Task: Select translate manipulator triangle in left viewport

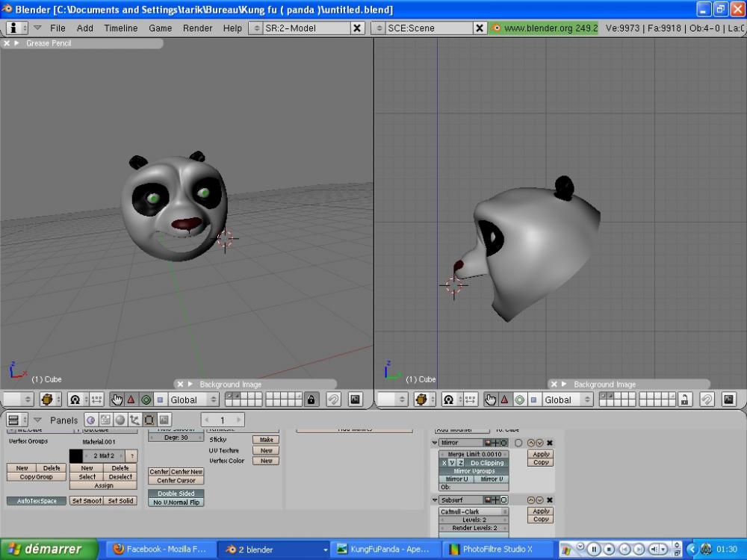Action: click(131, 399)
